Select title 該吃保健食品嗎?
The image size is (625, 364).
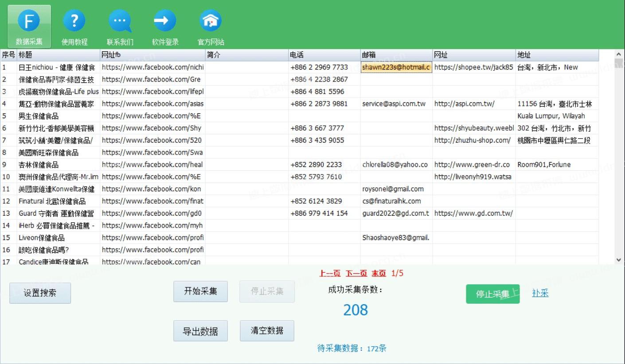58,250
